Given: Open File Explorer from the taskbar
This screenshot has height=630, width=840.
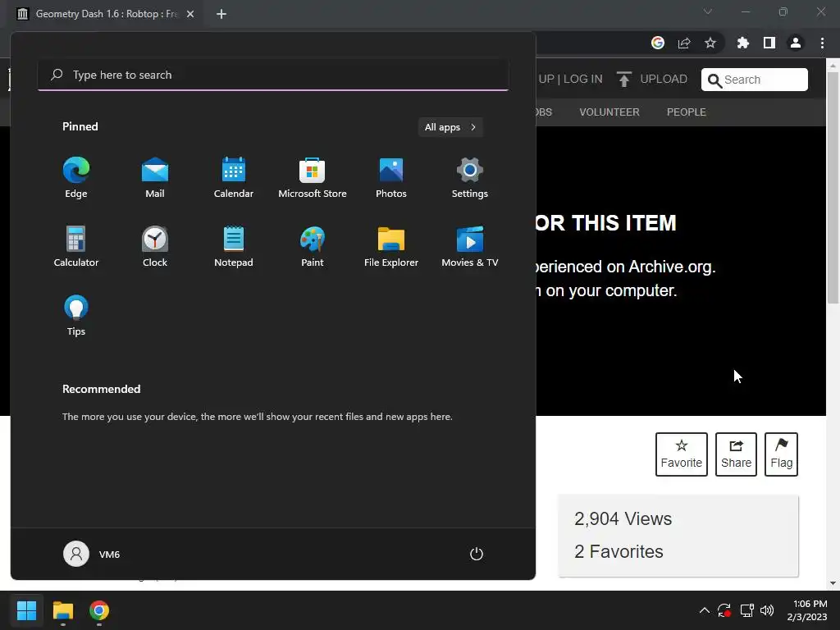Looking at the screenshot, I should (62, 610).
